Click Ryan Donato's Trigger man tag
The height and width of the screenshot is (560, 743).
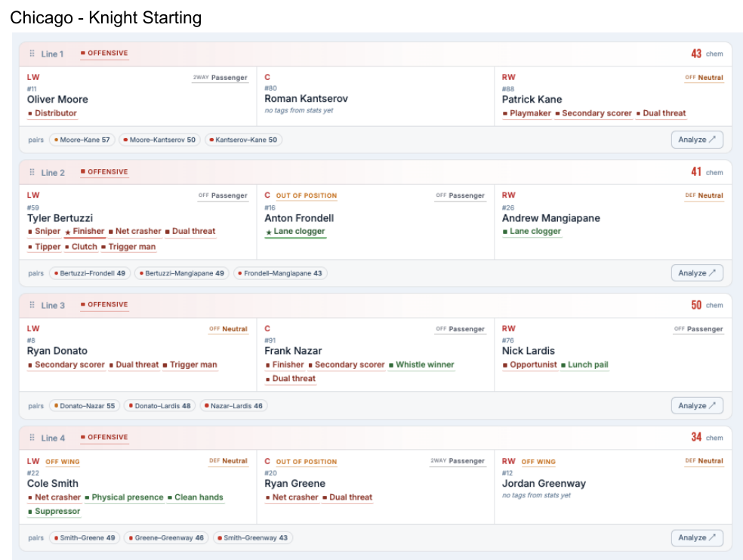(x=190, y=365)
